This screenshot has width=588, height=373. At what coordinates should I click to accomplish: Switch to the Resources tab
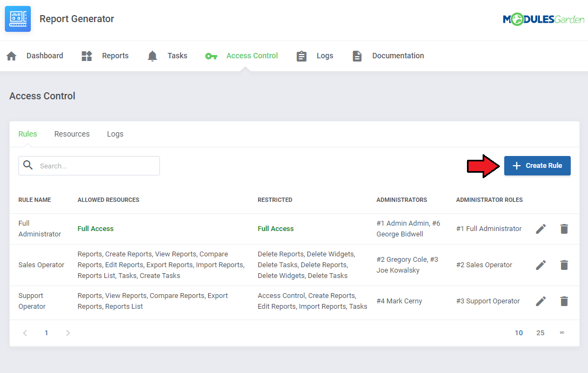[x=72, y=134]
